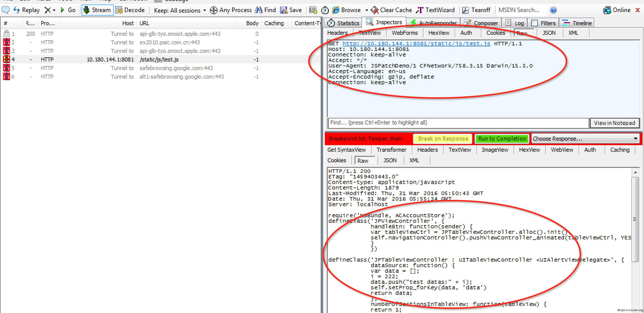This screenshot has width=644, height=313.
Task: Click the Any Process target icon
Action: tap(213, 10)
